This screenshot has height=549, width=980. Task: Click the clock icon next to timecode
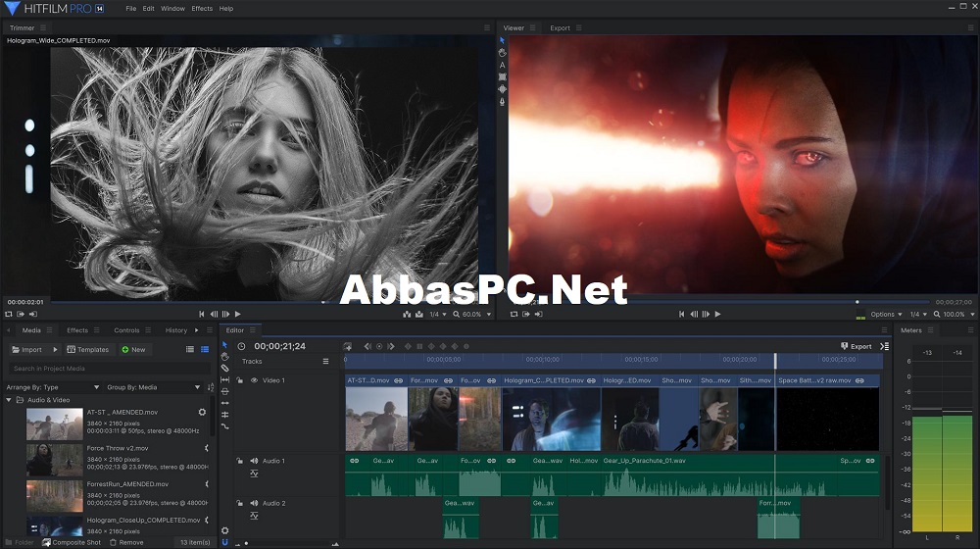coord(241,346)
